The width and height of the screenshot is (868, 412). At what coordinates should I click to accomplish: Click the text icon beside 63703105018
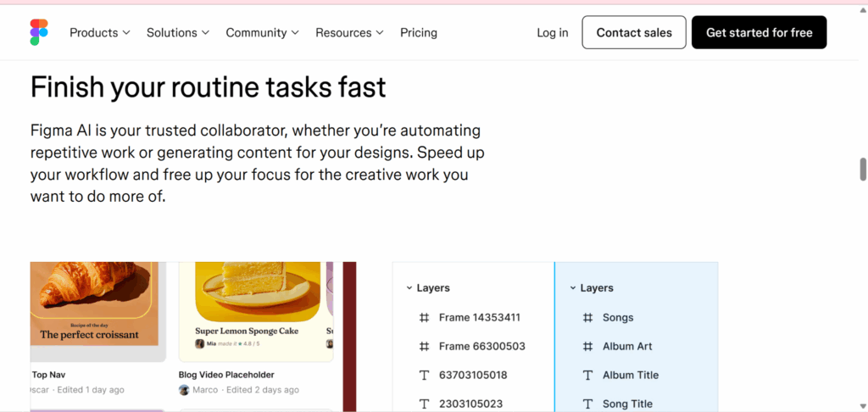[424, 376]
